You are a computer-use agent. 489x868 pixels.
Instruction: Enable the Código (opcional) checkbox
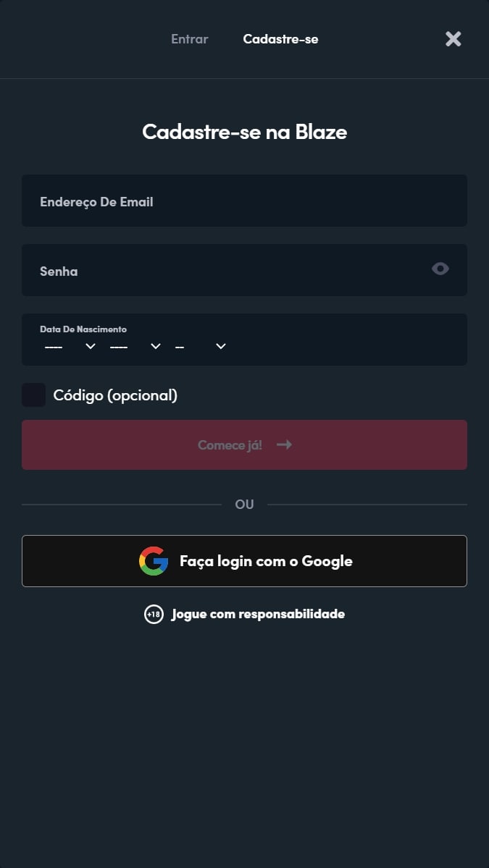click(33, 395)
